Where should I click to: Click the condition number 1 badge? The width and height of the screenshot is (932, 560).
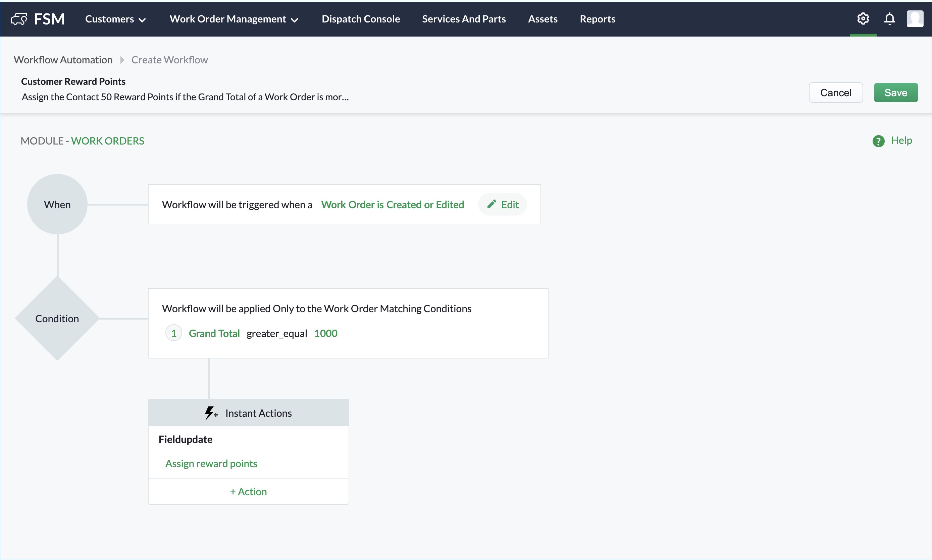(174, 333)
